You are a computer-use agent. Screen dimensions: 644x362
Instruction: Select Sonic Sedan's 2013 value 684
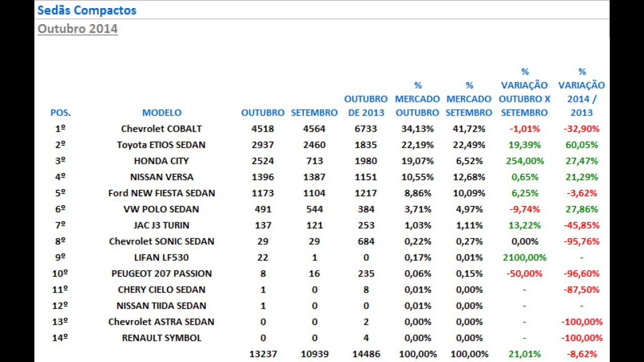click(366, 241)
